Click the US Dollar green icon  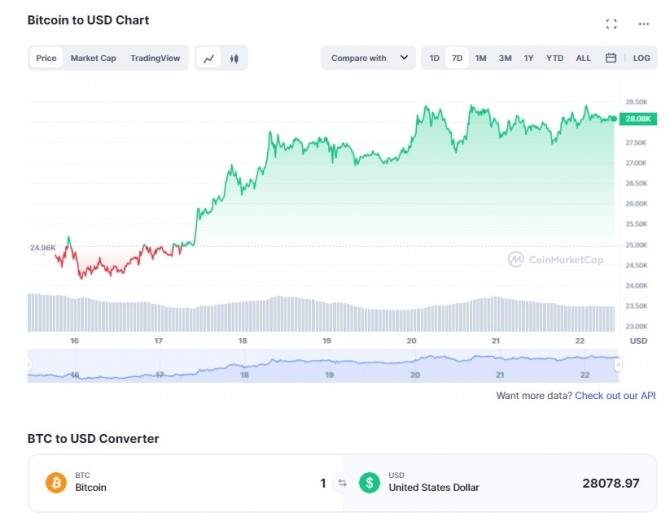(x=370, y=483)
